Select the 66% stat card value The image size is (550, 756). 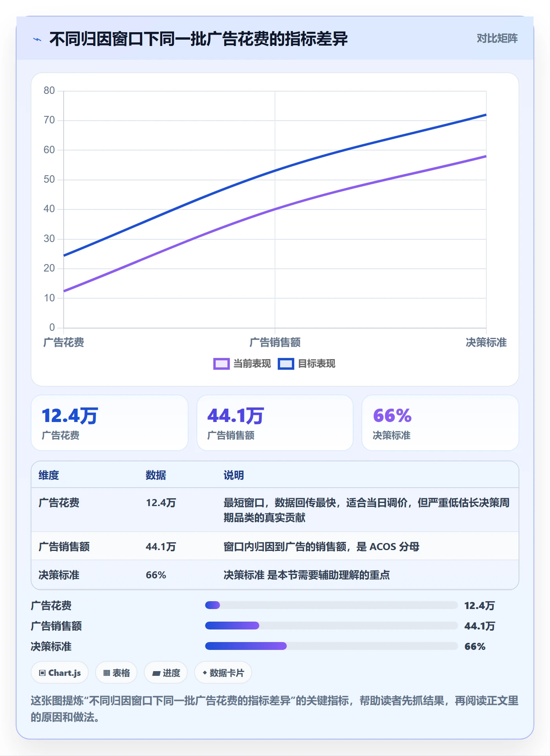click(392, 416)
